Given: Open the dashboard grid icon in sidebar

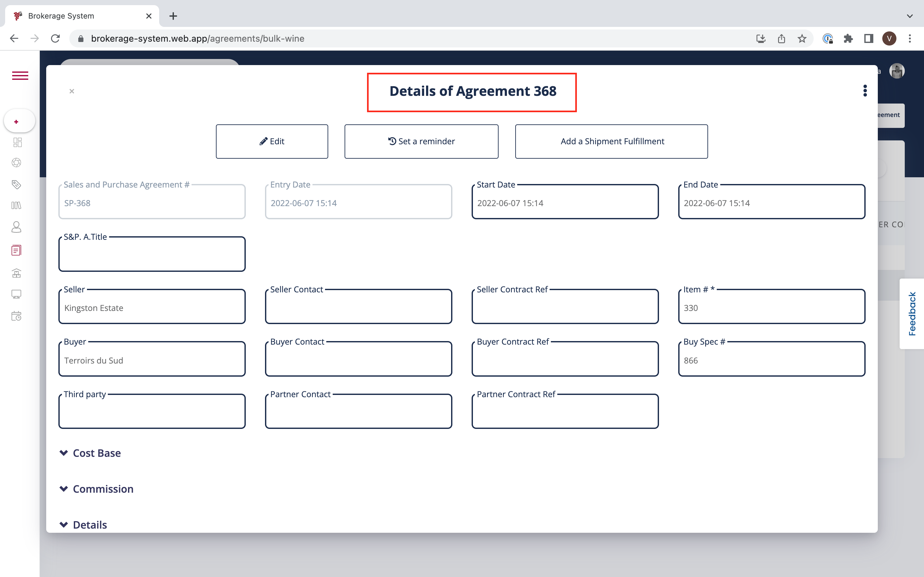Looking at the screenshot, I should 17,142.
